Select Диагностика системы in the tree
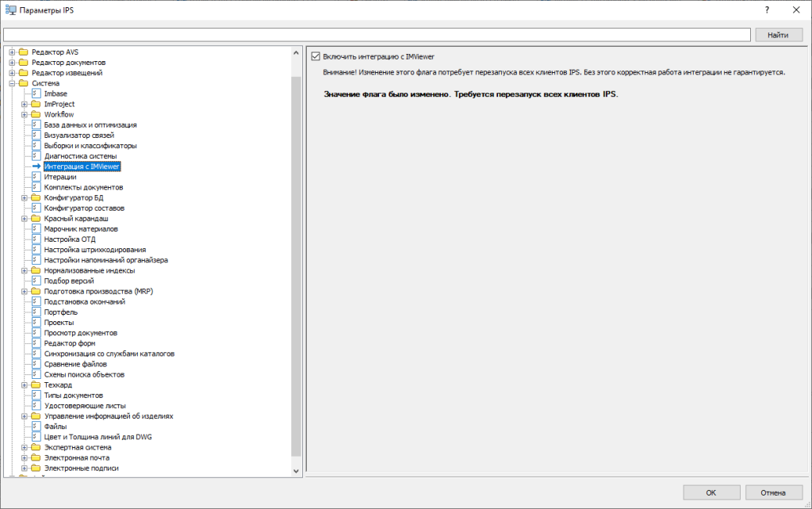The height and width of the screenshot is (509, 812). (x=80, y=156)
